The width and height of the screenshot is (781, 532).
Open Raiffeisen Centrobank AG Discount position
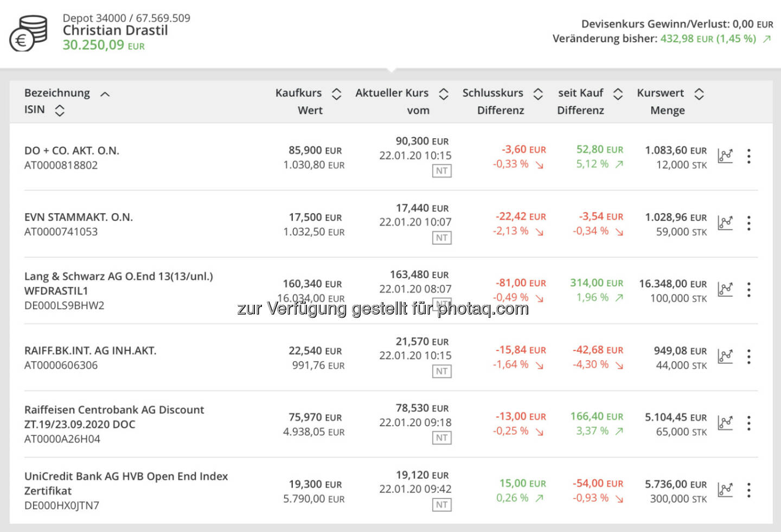pyautogui.click(x=114, y=417)
